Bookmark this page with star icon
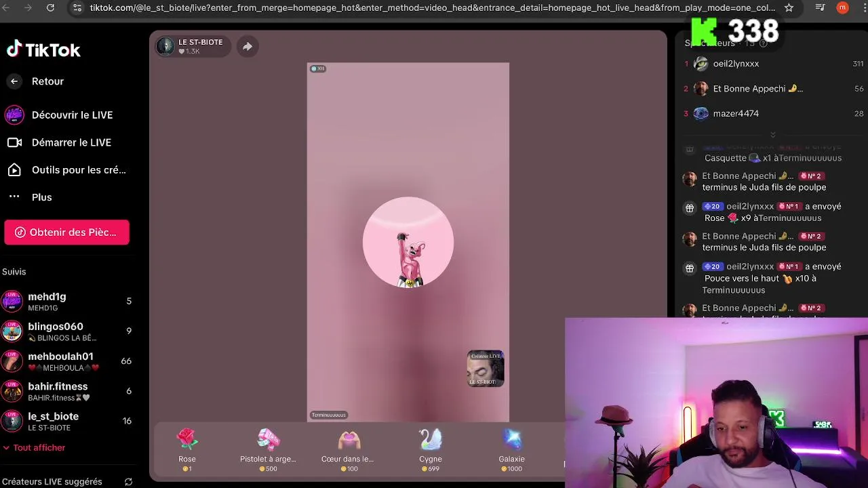This screenshot has width=868, height=488. point(789,8)
